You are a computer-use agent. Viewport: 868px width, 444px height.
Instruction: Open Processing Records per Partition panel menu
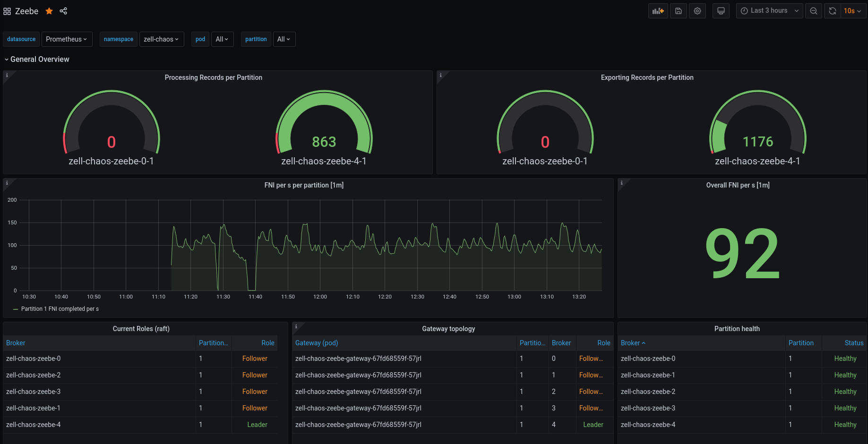click(214, 77)
